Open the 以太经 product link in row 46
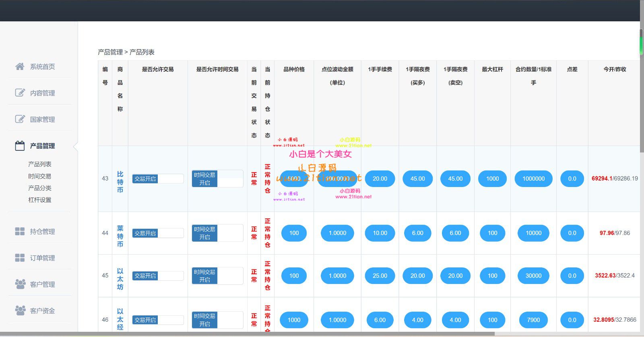Screen dimensions: 644x337 [x=120, y=320]
